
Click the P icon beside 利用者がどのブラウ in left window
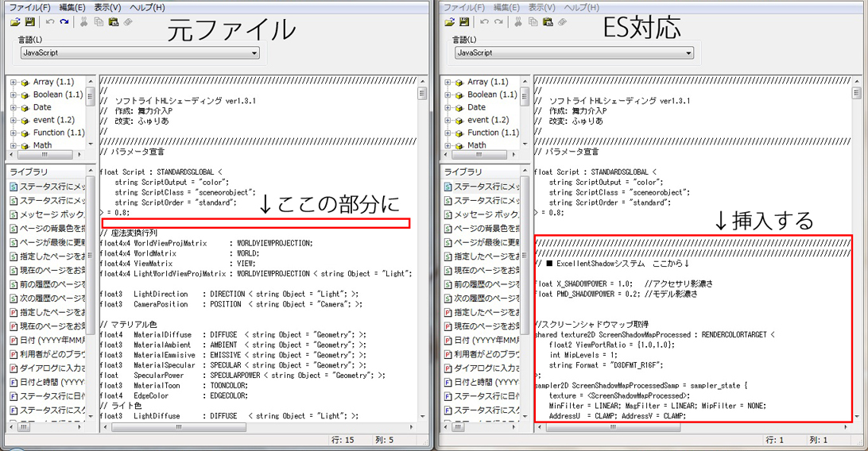(x=14, y=354)
